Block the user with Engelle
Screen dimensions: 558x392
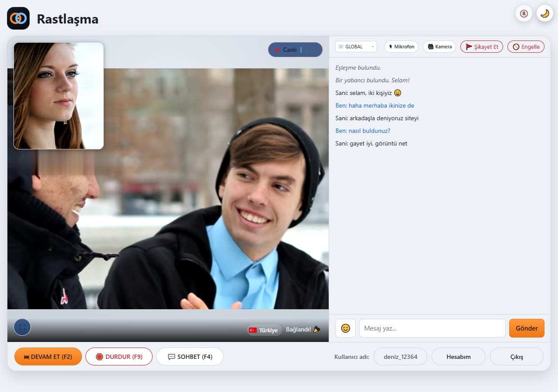(526, 47)
